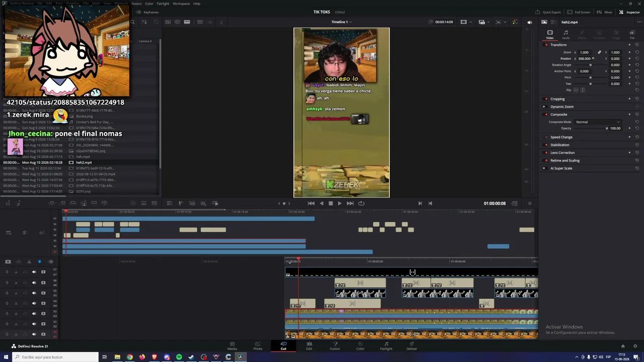The height and width of the screenshot is (362, 644).
Task: Open Steam from the Windows taskbar
Action: [191, 357]
